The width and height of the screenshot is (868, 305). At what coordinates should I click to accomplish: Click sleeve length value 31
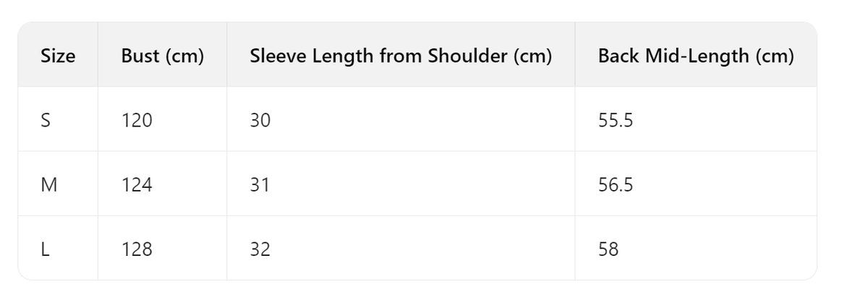click(x=260, y=185)
